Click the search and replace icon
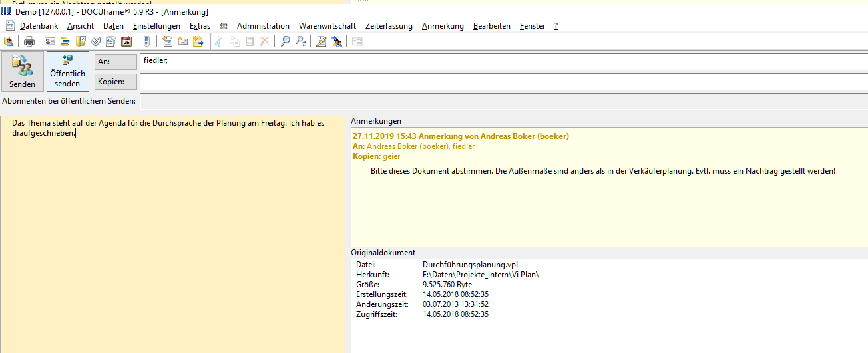Image resolution: width=868 pixels, height=353 pixels. (301, 41)
